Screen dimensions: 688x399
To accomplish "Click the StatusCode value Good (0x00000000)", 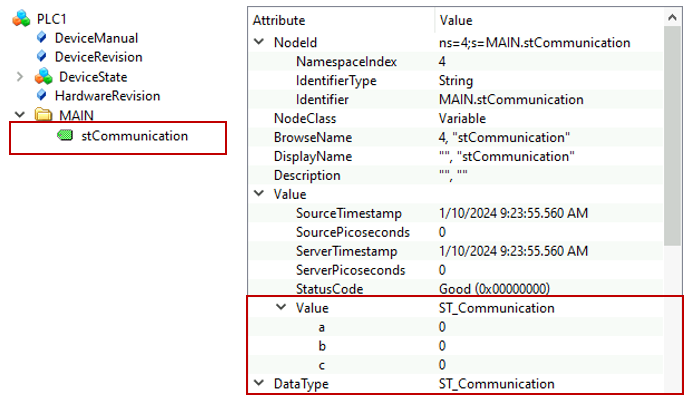I will point(494,288).
